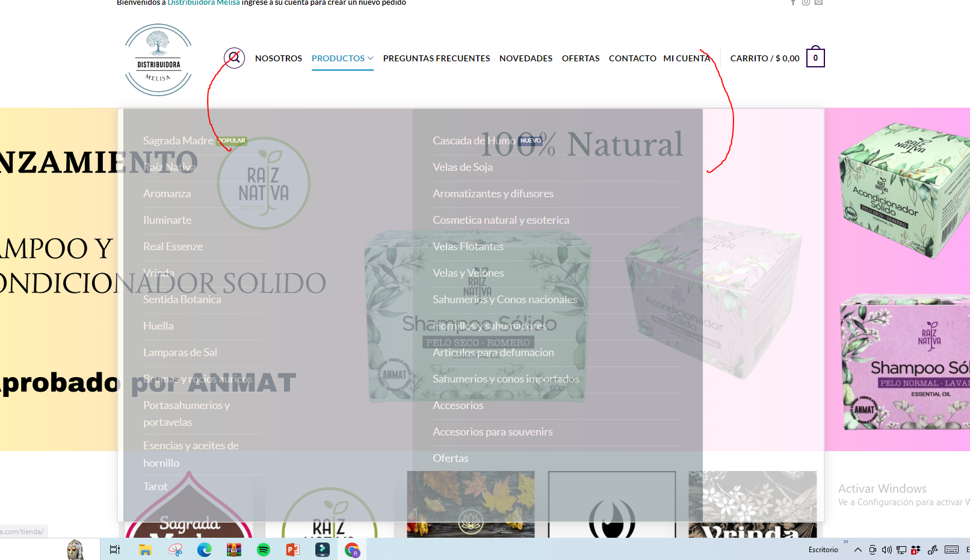
Task: Open WinRAR from the taskbar
Action: [233, 550]
